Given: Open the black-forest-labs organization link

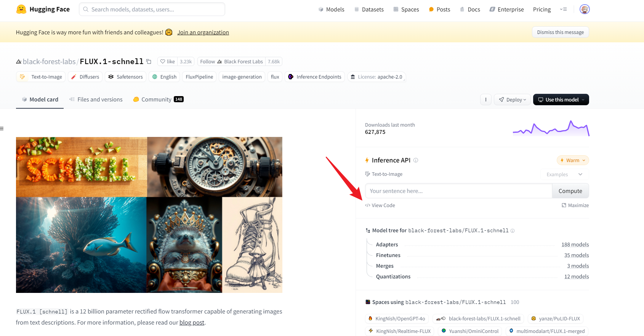Looking at the screenshot, I should click(x=49, y=61).
